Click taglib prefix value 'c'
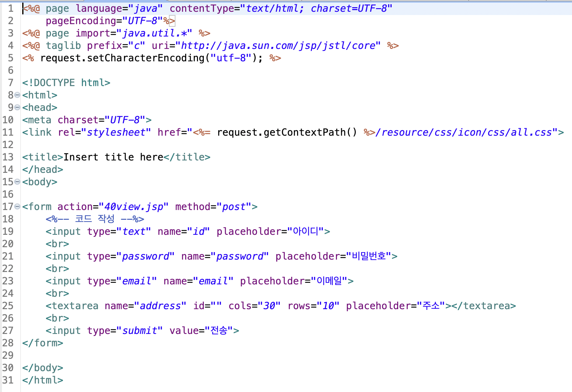 [137, 46]
